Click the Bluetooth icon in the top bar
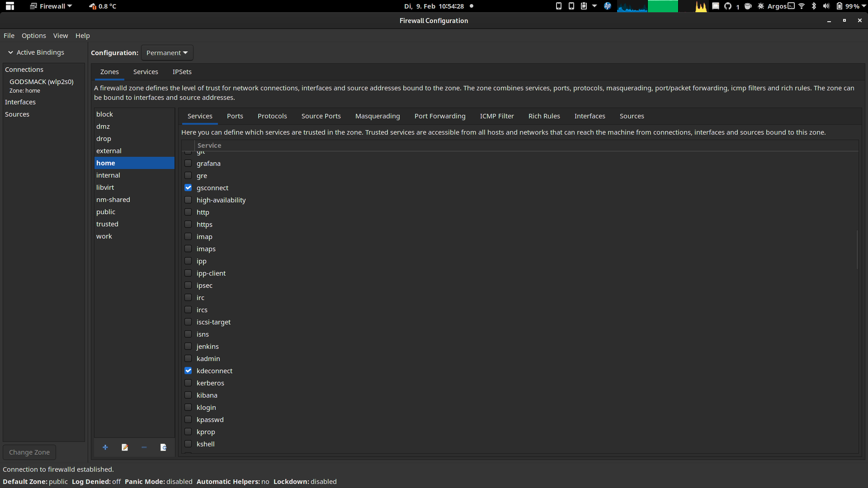Image resolution: width=868 pixels, height=488 pixels. pyautogui.click(x=813, y=6)
